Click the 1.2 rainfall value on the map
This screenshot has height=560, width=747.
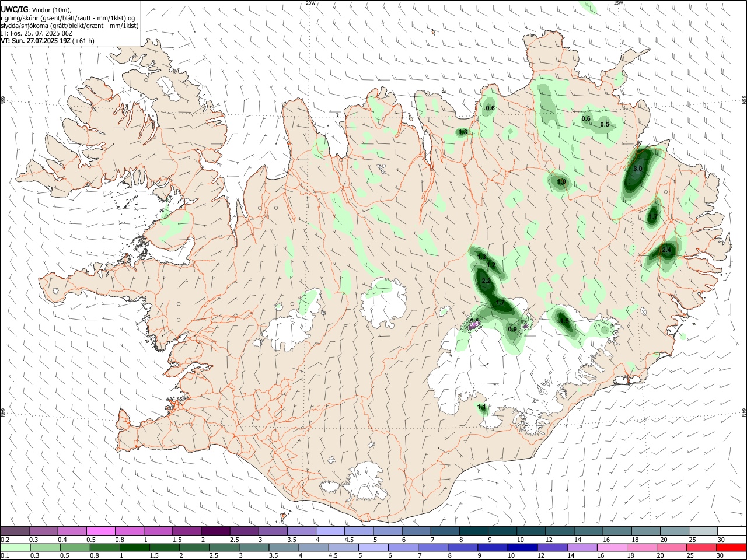tap(491, 265)
